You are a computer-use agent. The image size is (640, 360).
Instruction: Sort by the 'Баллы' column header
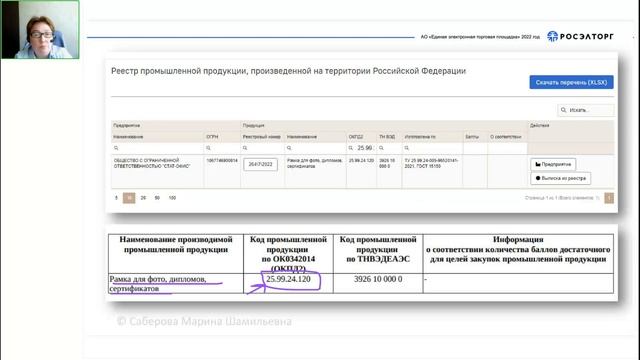coord(472,137)
